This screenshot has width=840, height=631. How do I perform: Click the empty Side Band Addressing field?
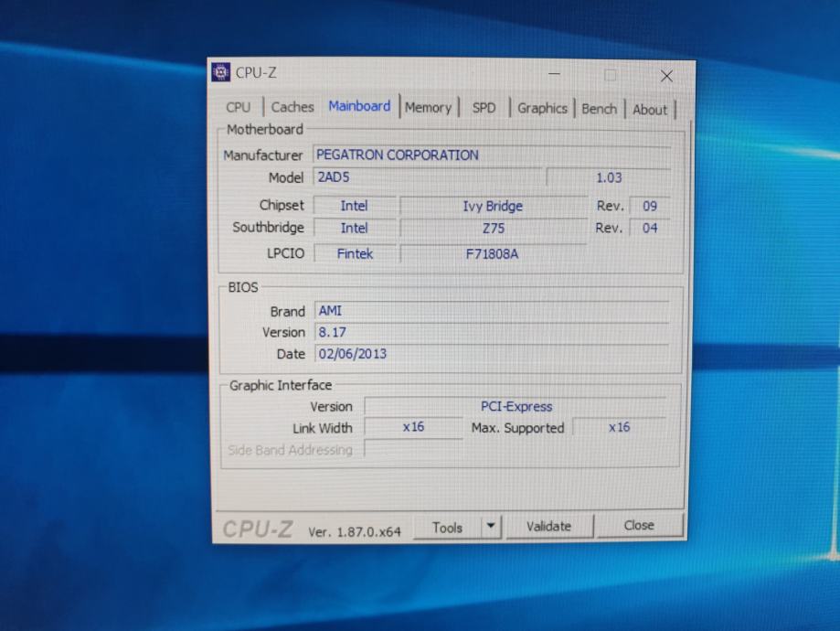pyautogui.click(x=413, y=449)
